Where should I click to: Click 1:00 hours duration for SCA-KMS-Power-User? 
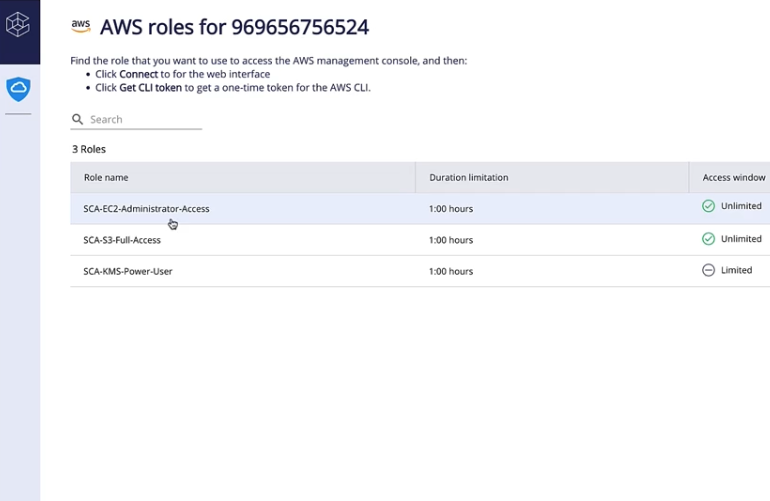(x=451, y=272)
